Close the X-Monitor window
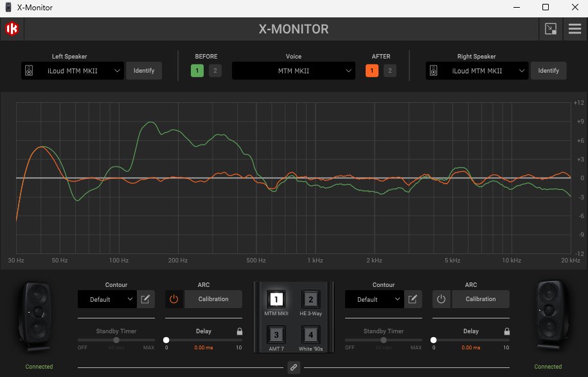 (575, 7)
